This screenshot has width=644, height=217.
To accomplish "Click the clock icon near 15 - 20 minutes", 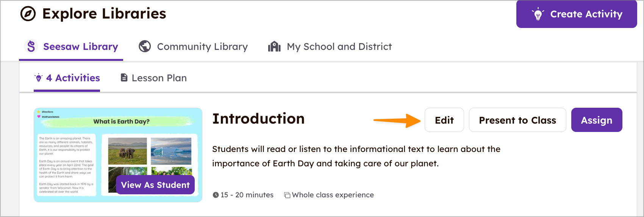I will (x=216, y=195).
